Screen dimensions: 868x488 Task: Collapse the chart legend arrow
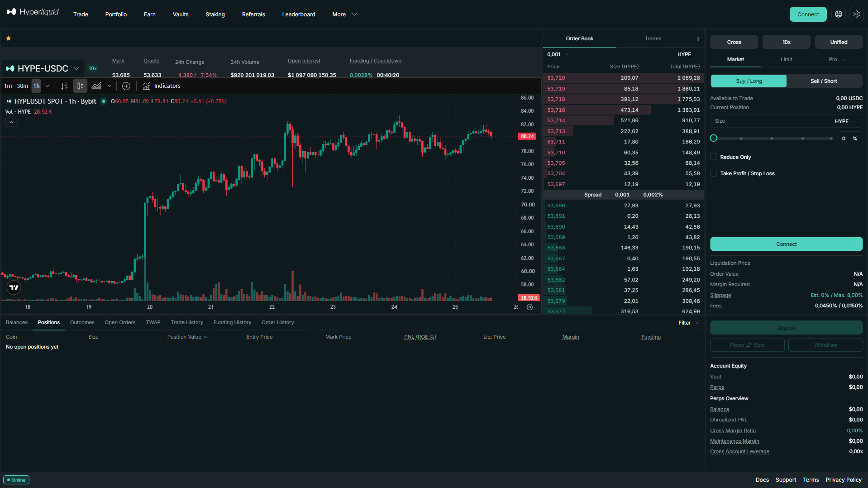(11, 122)
